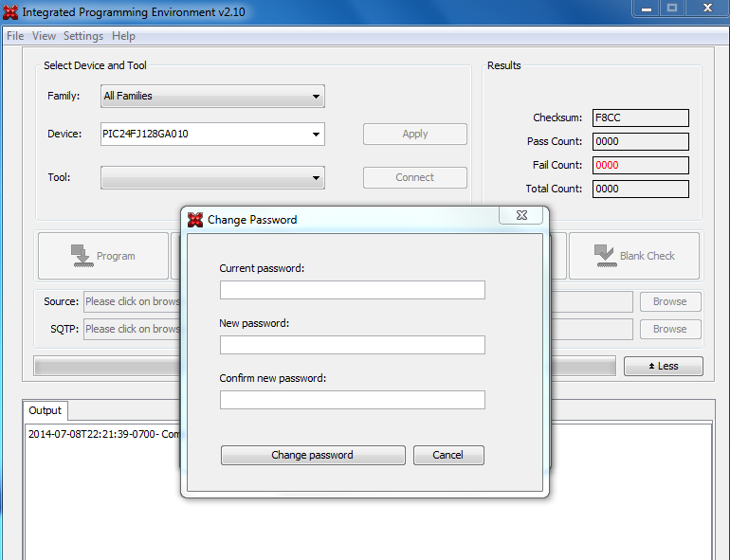Click the Program button with download icon
This screenshot has height=560, width=730.
coord(103,256)
